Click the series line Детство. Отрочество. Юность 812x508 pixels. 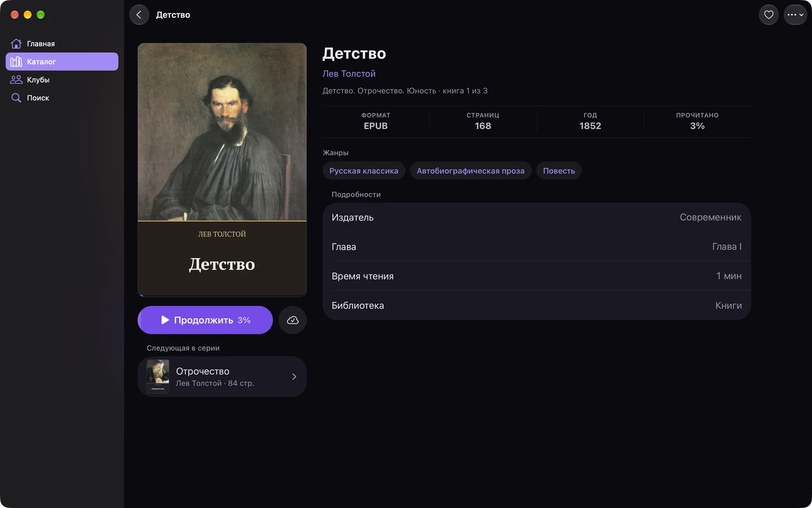point(379,91)
